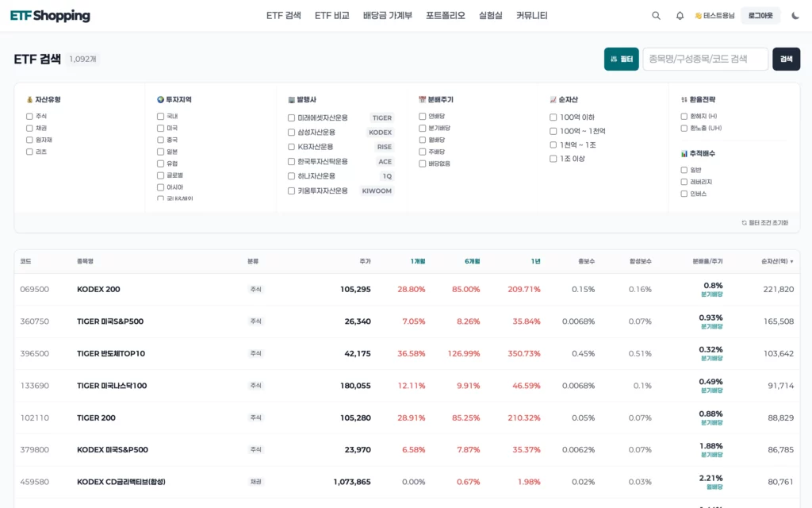Check the 주식 asset type checkbox
The height and width of the screenshot is (508, 812).
(x=29, y=116)
